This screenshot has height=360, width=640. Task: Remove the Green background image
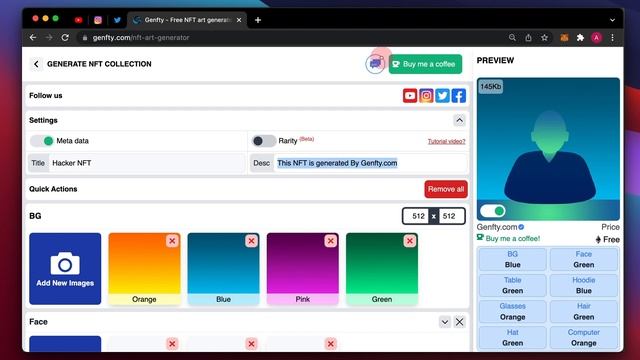click(410, 241)
